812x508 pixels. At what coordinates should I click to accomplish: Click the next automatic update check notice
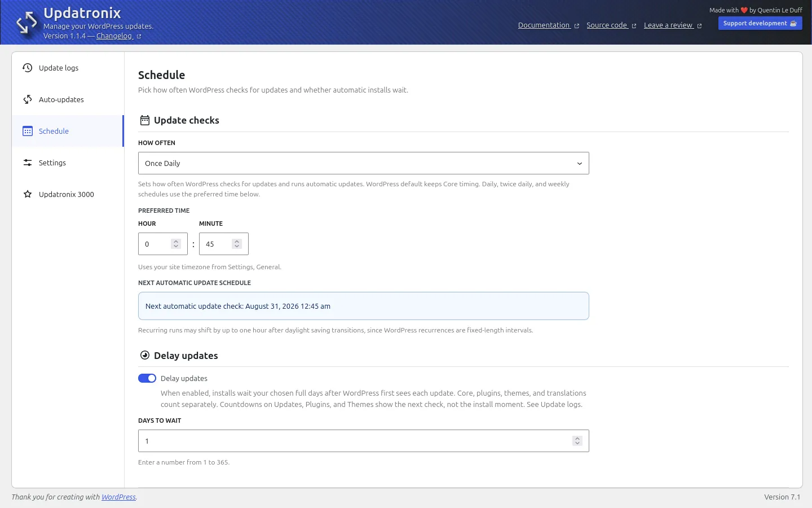pyautogui.click(x=364, y=306)
